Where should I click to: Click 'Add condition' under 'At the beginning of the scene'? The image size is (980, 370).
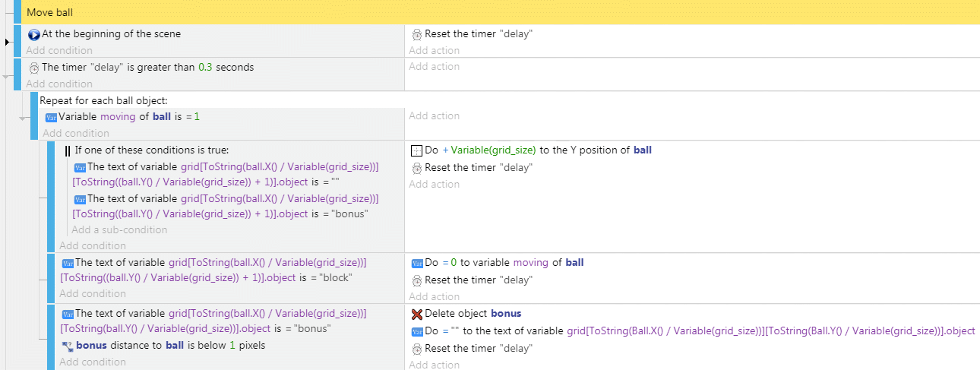(x=58, y=51)
